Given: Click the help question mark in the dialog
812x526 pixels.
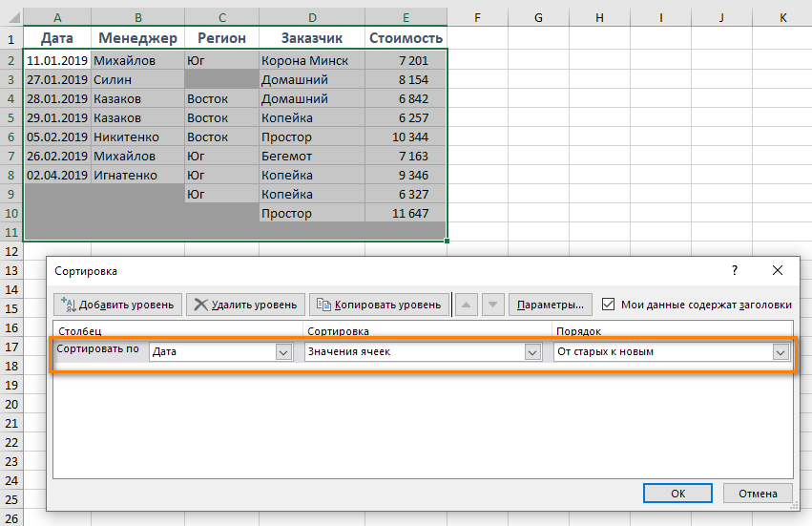Looking at the screenshot, I should [734, 271].
